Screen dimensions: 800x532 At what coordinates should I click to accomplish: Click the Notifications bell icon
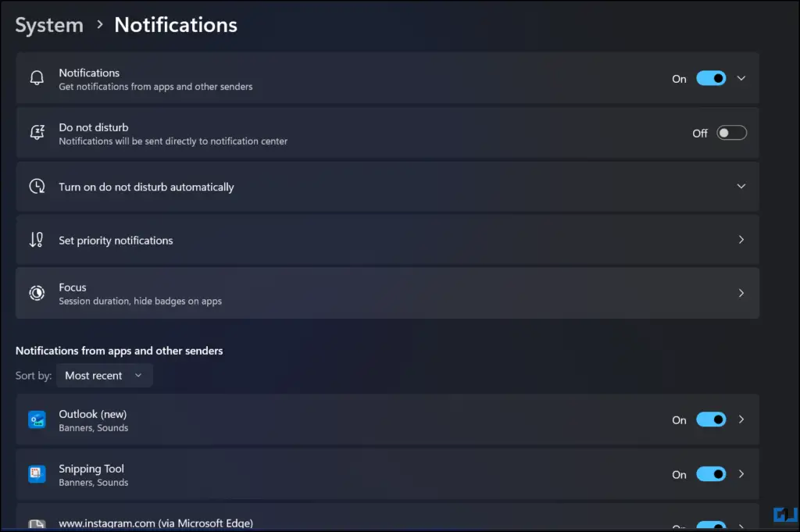37,78
